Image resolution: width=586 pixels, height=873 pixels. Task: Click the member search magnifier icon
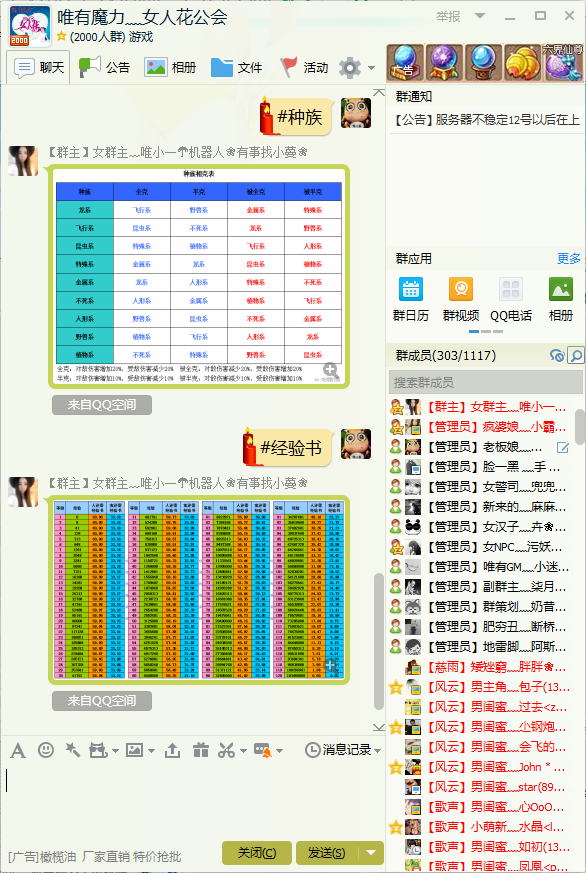click(x=575, y=355)
